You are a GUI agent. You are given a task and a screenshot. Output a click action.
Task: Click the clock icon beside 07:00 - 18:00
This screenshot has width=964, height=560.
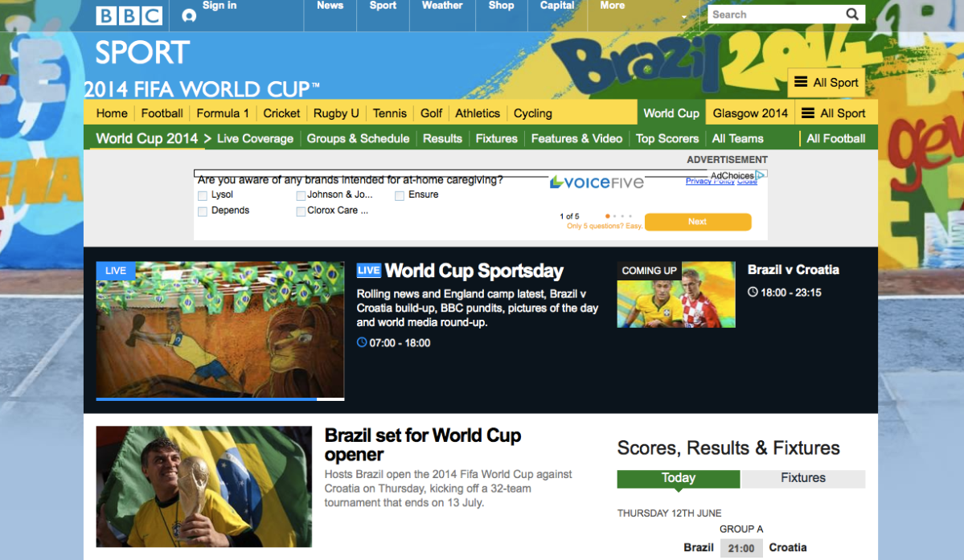pyautogui.click(x=362, y=342)
